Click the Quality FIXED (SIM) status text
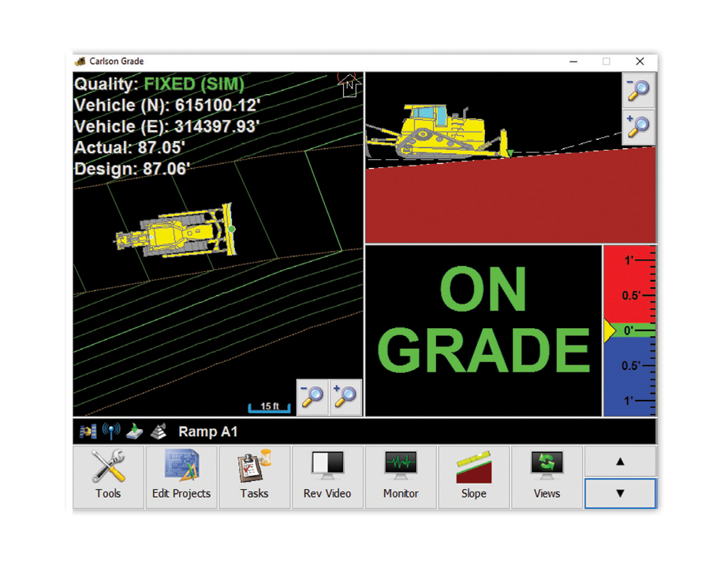Screen dimensions: 728x564 coord(159,84)
